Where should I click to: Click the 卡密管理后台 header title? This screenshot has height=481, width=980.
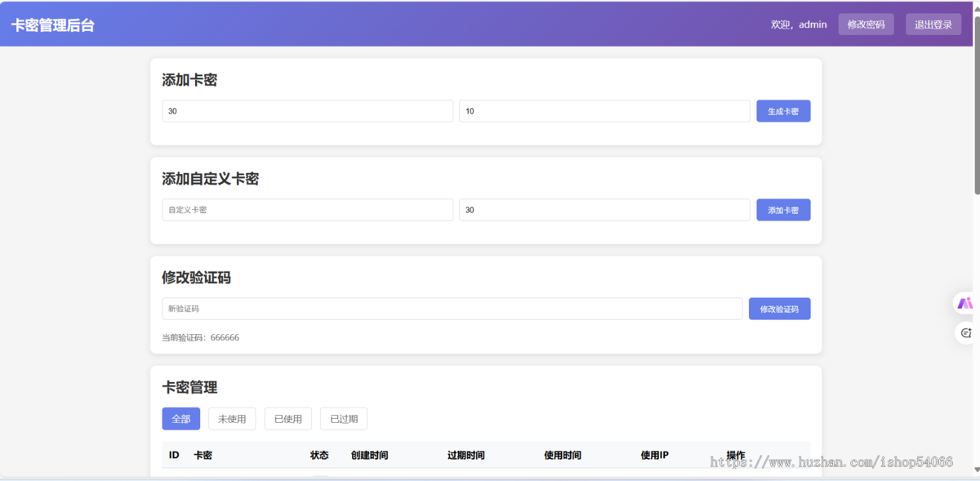click(53, 25)
